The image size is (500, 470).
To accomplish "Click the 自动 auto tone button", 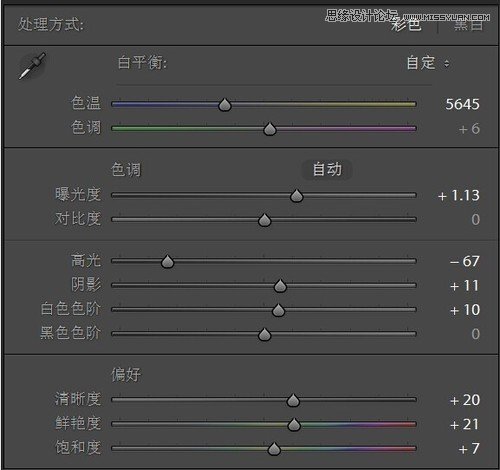I will (327, 169).
